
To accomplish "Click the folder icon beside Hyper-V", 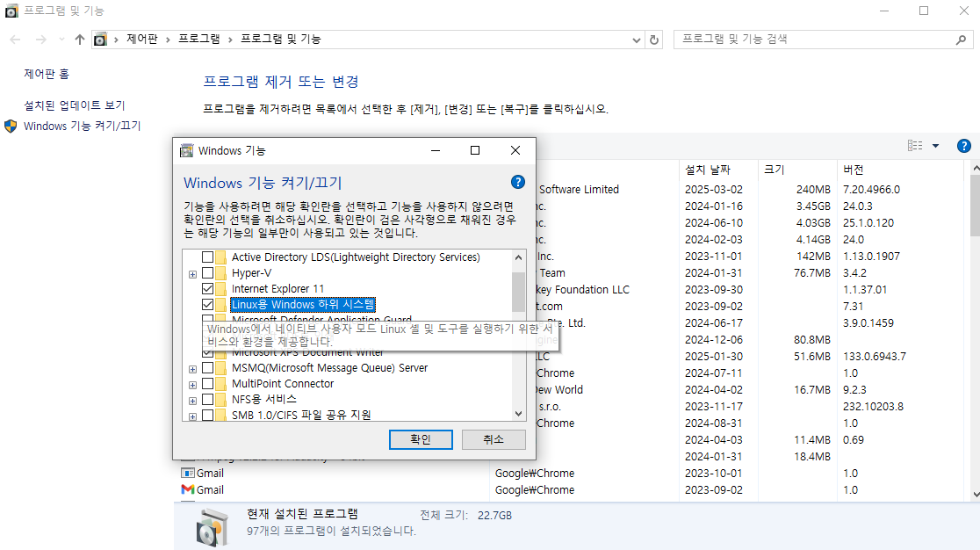I will 220,273.
